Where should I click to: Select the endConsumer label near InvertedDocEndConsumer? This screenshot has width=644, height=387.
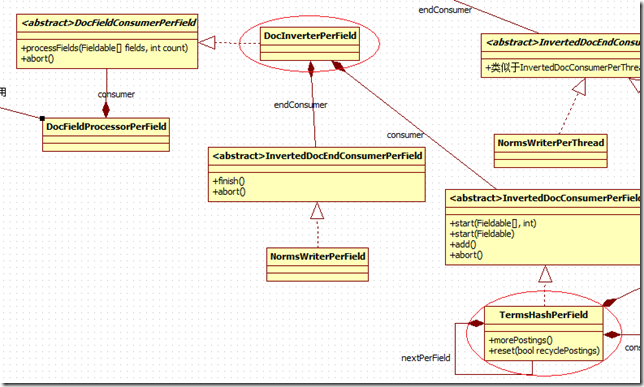tap(445, 10)
